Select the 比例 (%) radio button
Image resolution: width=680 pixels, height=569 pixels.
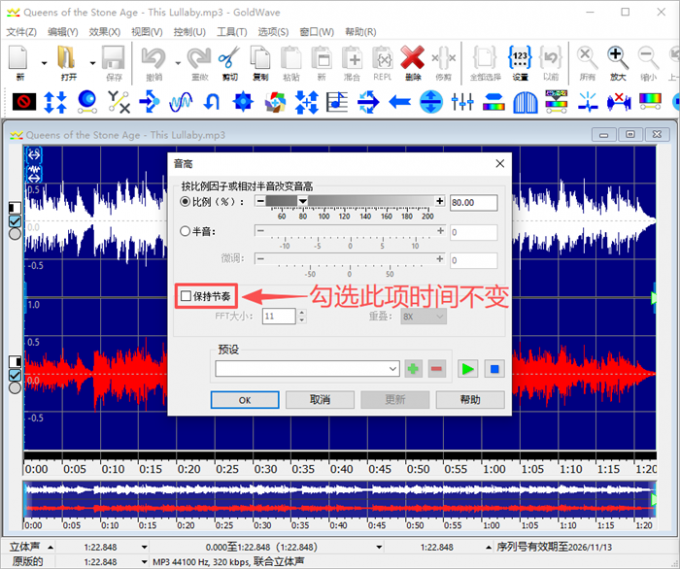click(185, 202)
